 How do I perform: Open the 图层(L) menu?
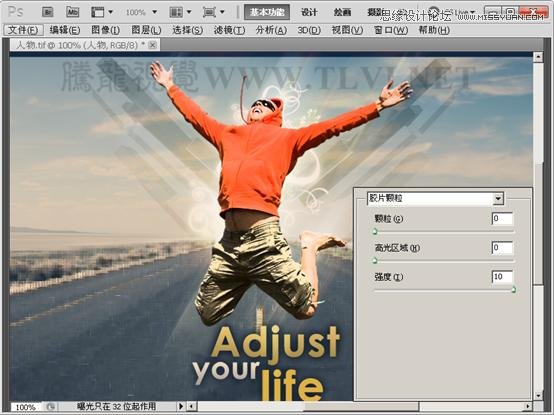pyautogui.click(x=146, y=30)
